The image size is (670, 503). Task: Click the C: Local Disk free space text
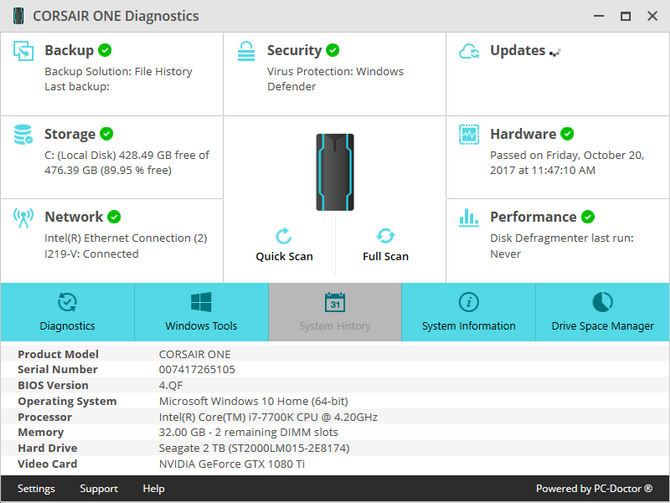point(127,163)
